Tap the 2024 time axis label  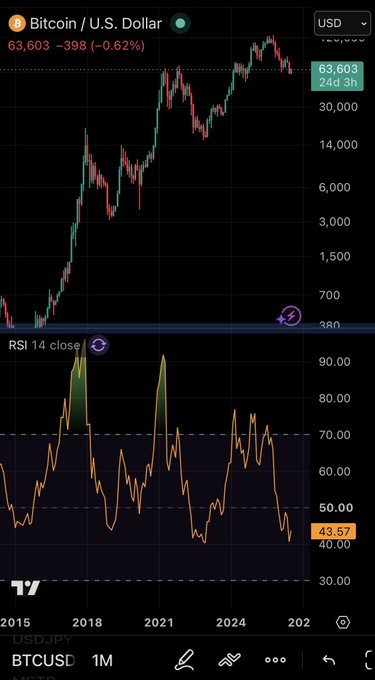[231, 623]
